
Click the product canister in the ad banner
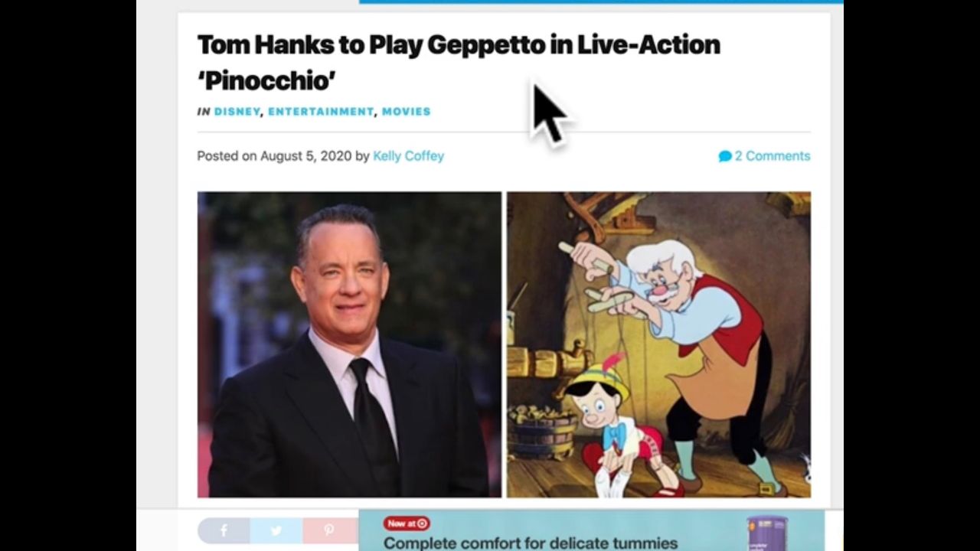pos(766,533)
